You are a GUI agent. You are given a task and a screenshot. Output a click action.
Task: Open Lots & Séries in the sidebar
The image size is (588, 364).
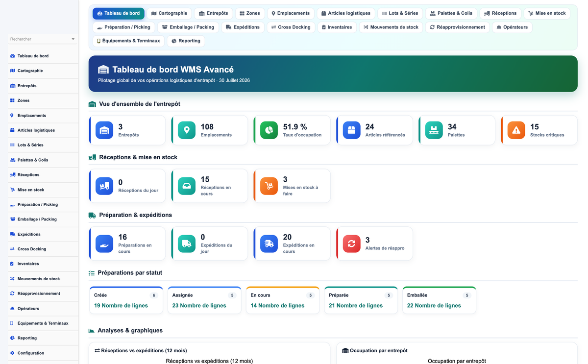click(43, 145)
